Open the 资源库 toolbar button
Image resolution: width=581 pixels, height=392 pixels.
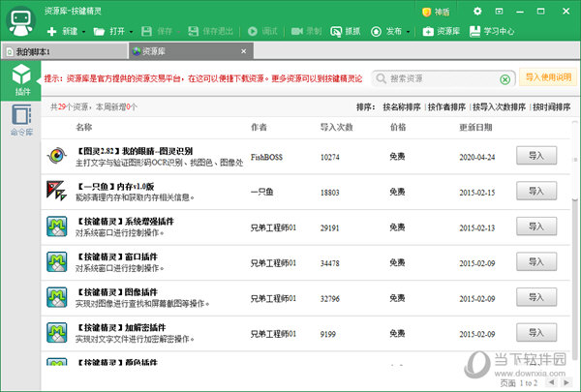441,32
